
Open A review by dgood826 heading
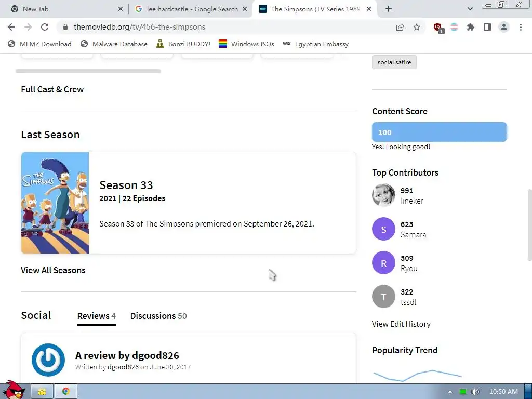point(127,355)
